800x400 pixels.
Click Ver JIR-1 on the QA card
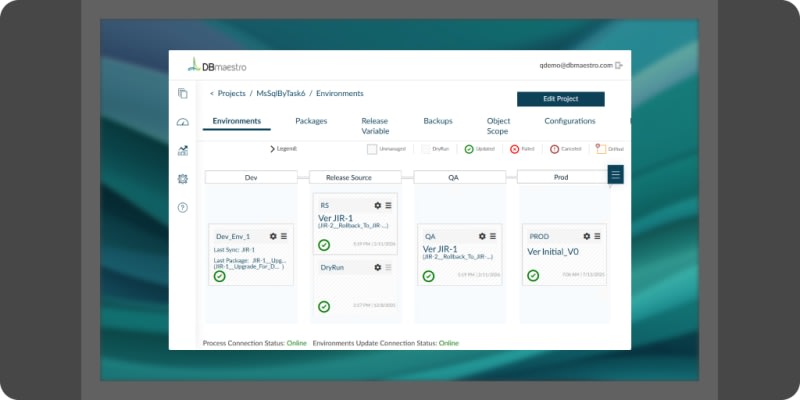440,249
